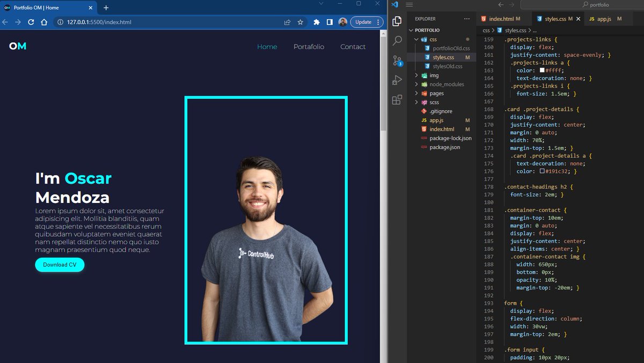Click the white #ffff color swatch
Image resolution: width=644 pixels, height=363 pixels.
[542, 70]
